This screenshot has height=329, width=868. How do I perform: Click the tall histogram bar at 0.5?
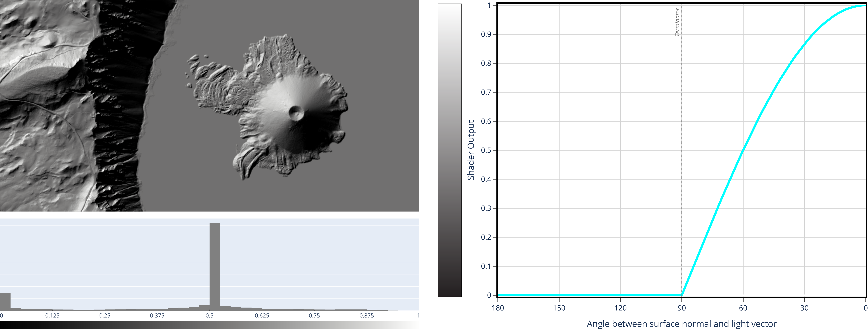[215, 266]
